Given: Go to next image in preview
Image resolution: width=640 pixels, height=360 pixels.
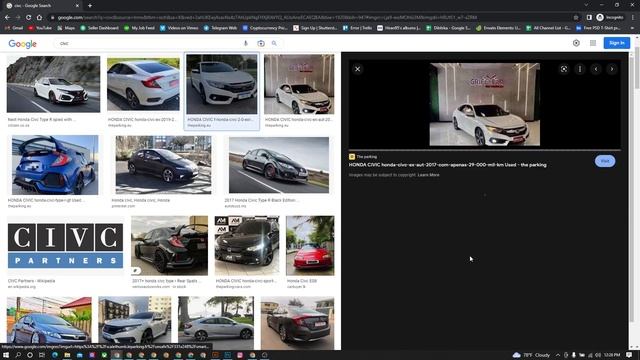Looking at the screenshot, I should point(612,69).
